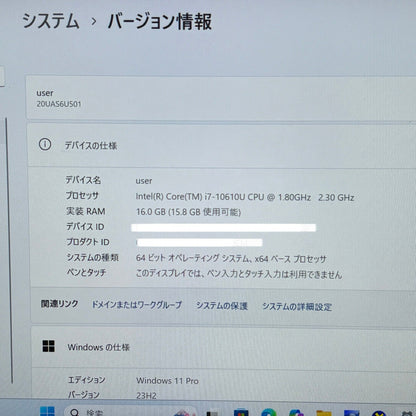Click the Windows logo beside Windows の仕様
416x416 pixels.
pyautogui.click(x=49, y=346)
